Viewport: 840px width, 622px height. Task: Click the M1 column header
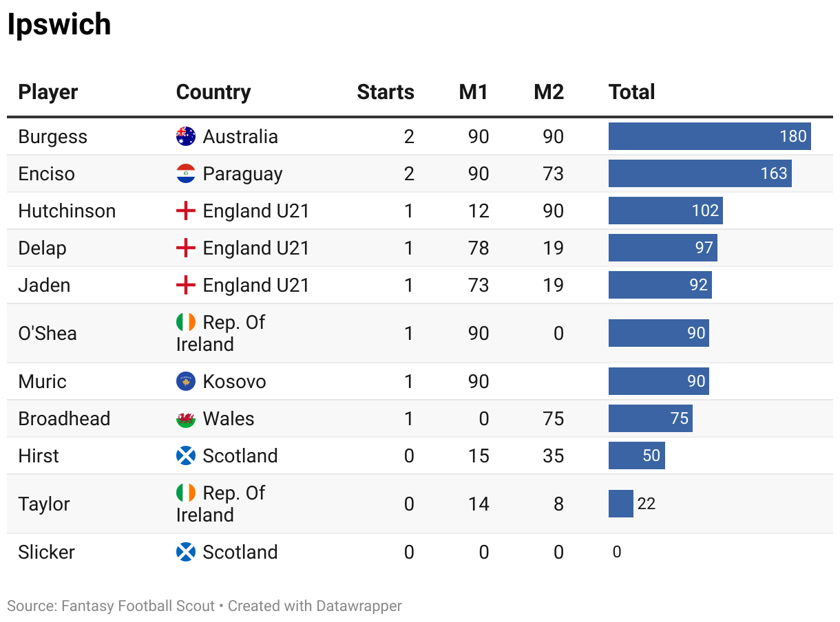(474, 92)
